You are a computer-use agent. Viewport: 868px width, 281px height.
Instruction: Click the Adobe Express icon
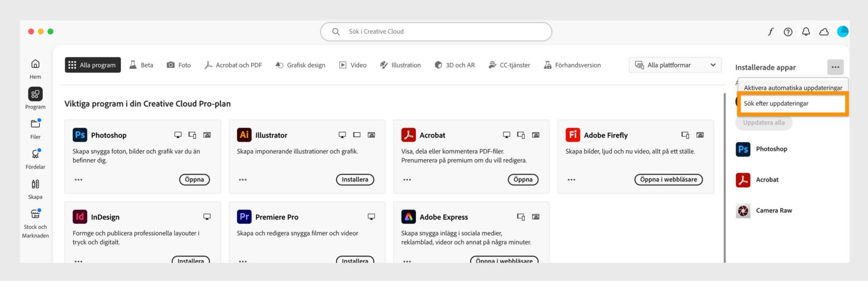pos(408,217)
